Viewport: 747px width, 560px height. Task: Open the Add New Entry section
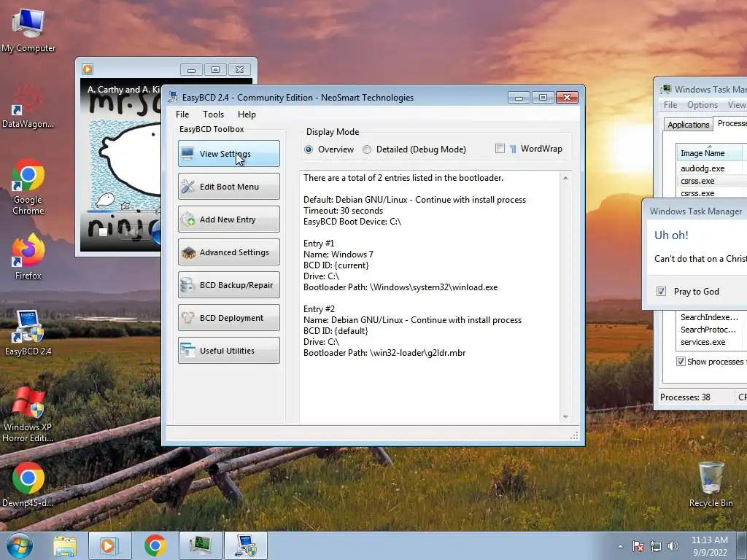228,219
